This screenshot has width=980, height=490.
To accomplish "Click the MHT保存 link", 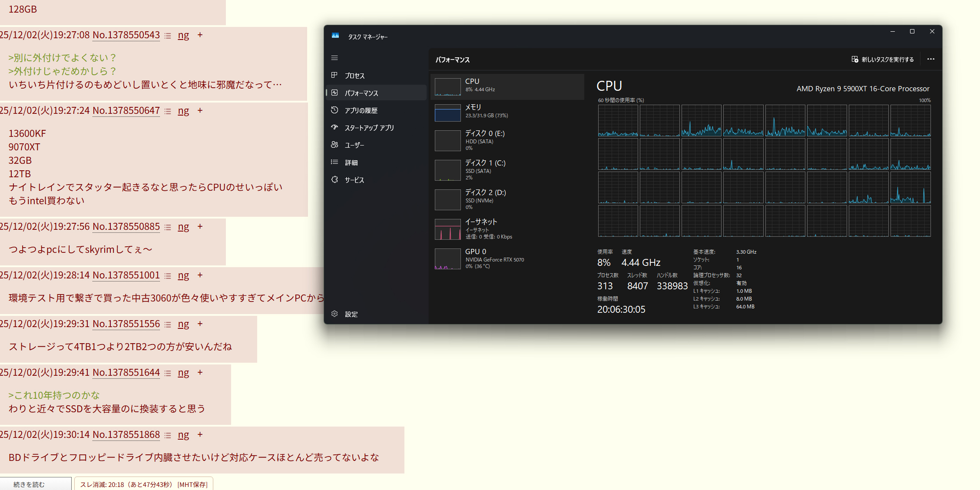I will pyautogui.click(x=192, y=484).
